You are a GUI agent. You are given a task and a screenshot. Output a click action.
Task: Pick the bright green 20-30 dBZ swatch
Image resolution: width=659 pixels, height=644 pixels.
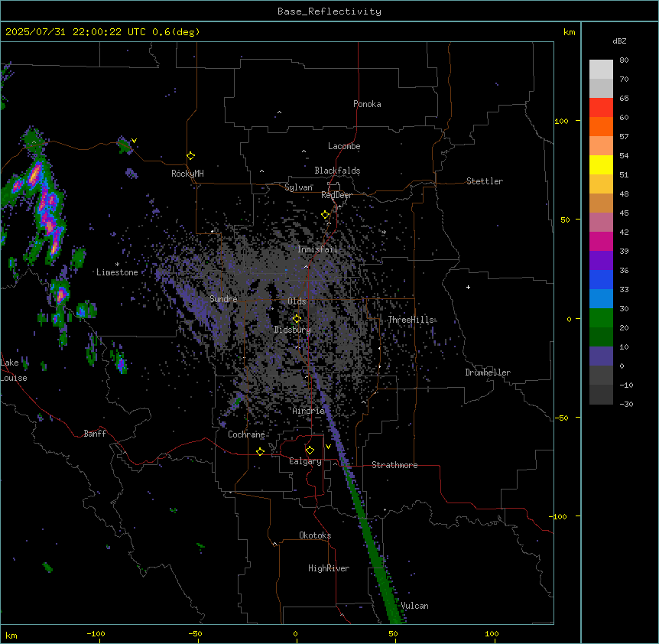click(601, 318)
